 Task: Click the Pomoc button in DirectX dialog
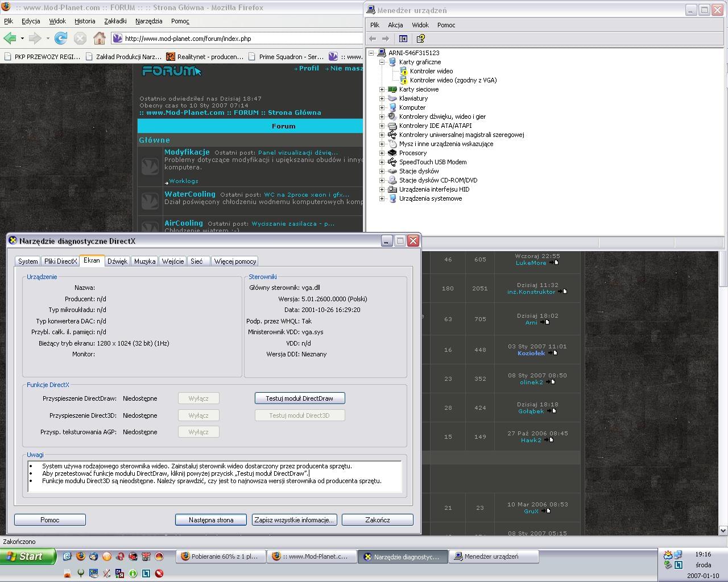tap(50, 520)
